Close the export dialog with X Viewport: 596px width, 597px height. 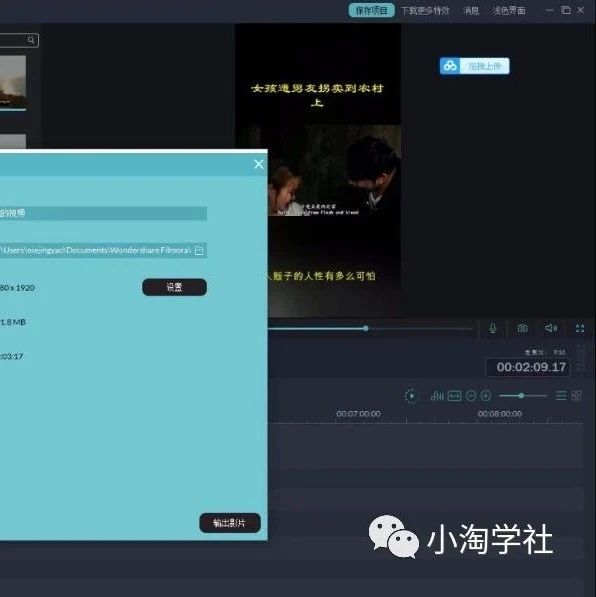(259, 164)
